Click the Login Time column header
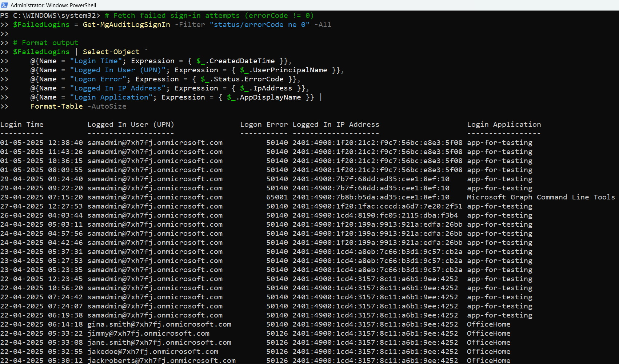 pyautogui.click(x=22, y=125)
